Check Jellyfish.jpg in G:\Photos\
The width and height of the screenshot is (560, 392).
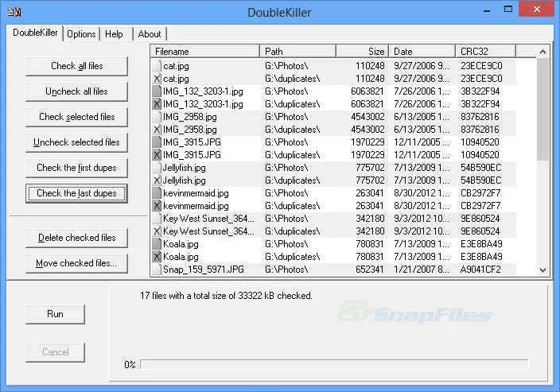click(157, 168)
